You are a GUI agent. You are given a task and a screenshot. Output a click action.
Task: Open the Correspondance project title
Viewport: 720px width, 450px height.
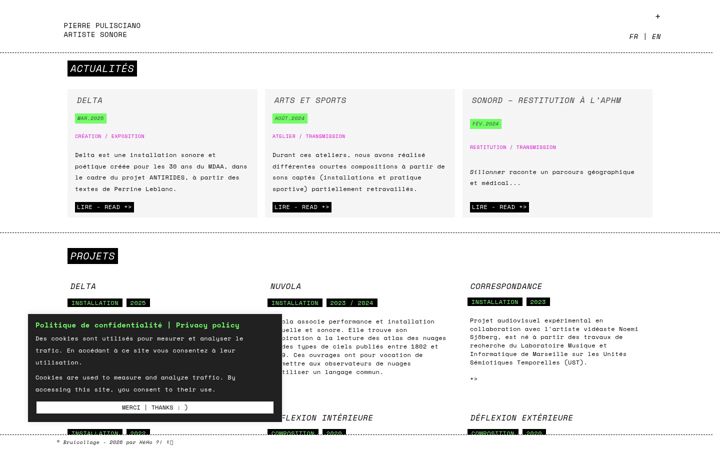[x=506, y=286]
